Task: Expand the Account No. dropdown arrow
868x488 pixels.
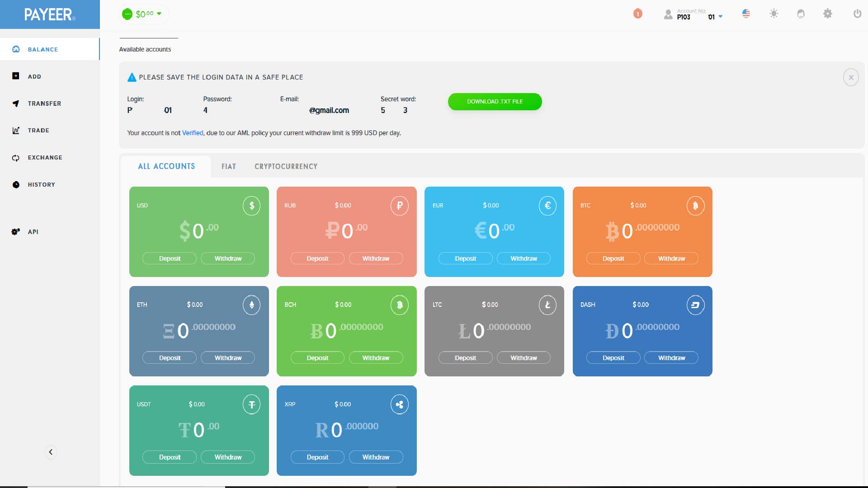Action: (721, 17)
